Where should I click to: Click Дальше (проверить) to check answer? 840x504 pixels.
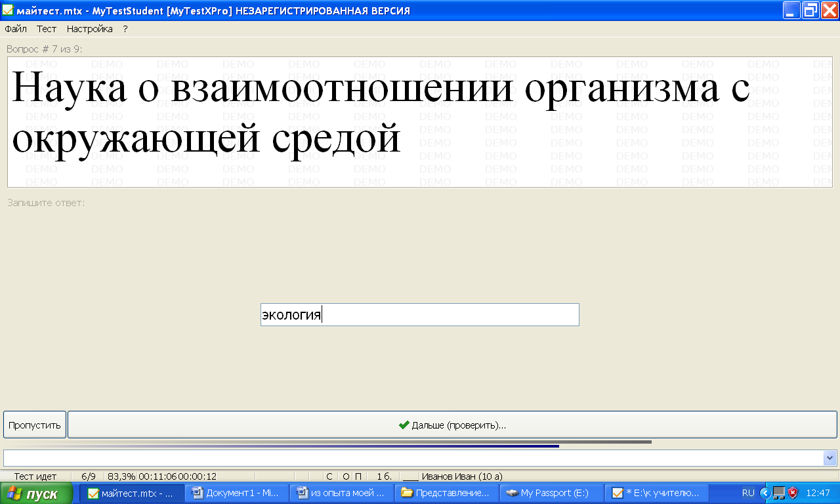coord(452,425)
